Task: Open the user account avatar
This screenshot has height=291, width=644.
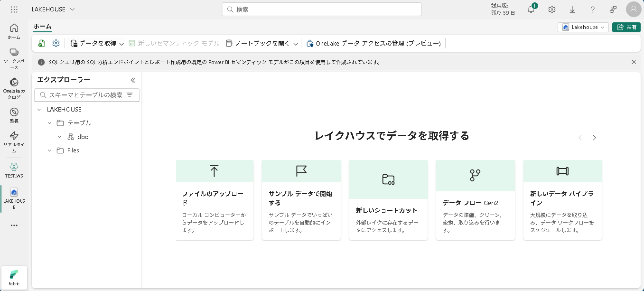Action: pos(634,9)
